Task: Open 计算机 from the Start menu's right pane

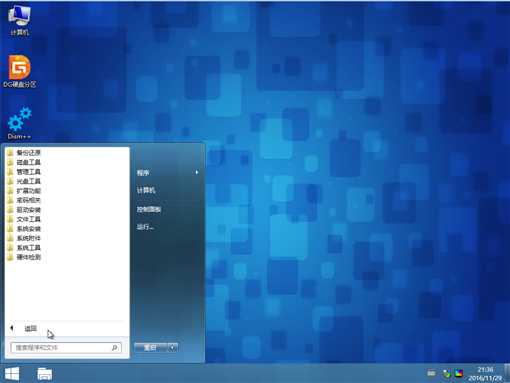Action: pos(146,190)
